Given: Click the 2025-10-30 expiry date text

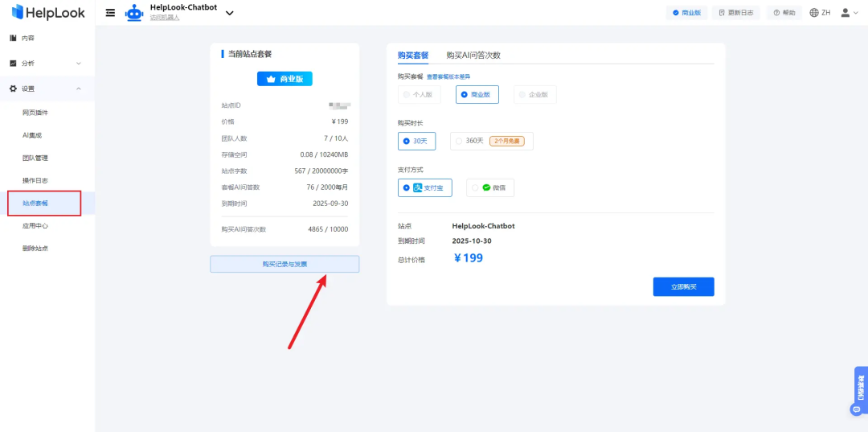Looking at the screenshot, I should click(x=472, y=241).
